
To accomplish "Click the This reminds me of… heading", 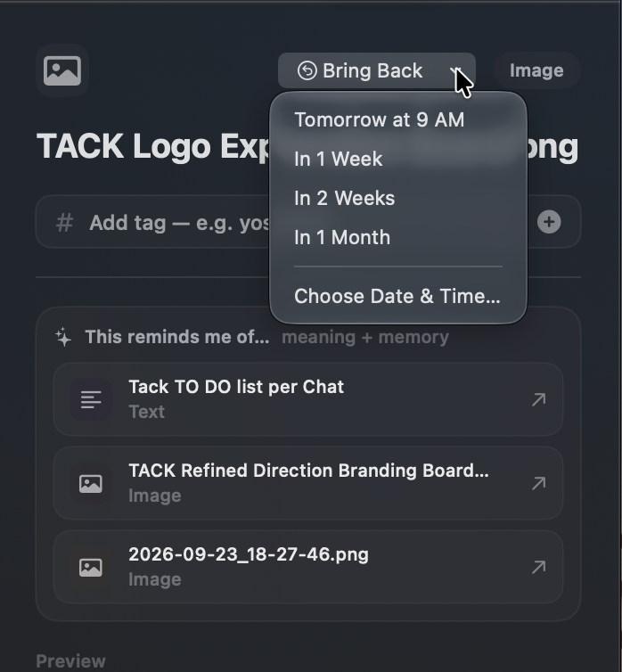I will 177,337.
